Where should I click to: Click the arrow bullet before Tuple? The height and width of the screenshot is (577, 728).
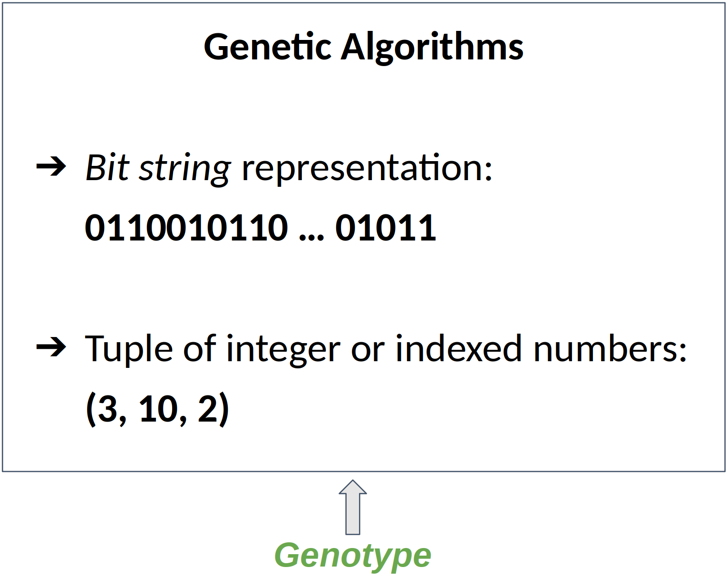click(51, 347)
